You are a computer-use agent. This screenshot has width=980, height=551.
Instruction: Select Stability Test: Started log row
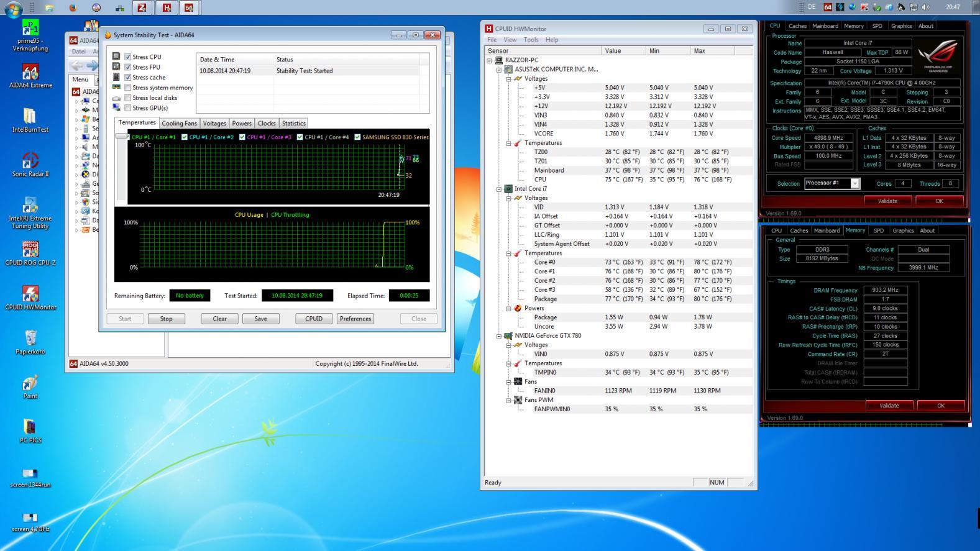click(314, 71)
